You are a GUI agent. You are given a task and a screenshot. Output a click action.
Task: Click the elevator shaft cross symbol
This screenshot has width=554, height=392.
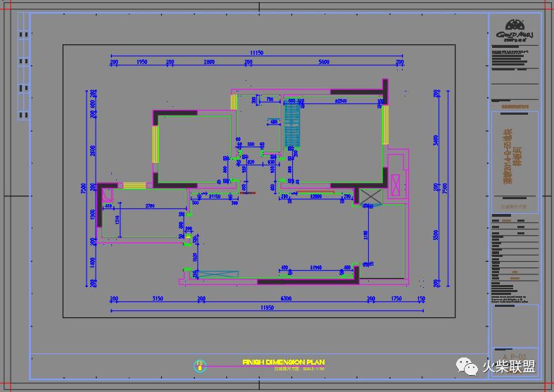click(x=371, y=197)
